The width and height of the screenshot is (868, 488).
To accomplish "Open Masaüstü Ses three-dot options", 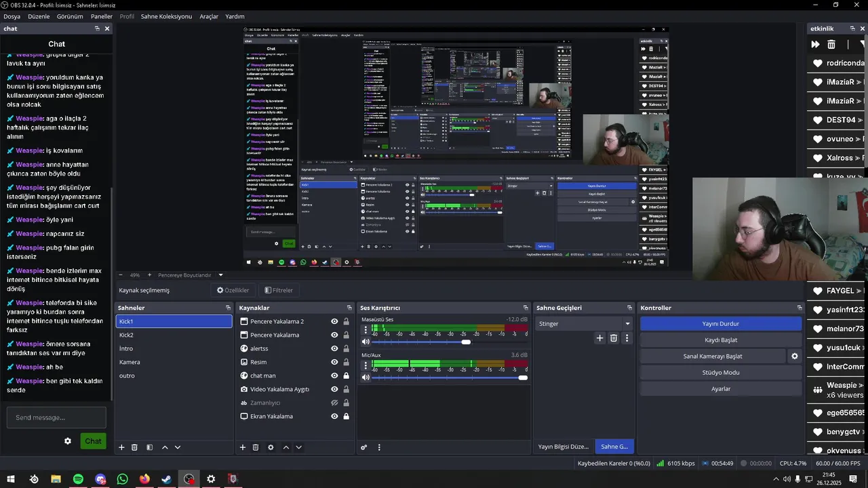I will coord(366,329).
